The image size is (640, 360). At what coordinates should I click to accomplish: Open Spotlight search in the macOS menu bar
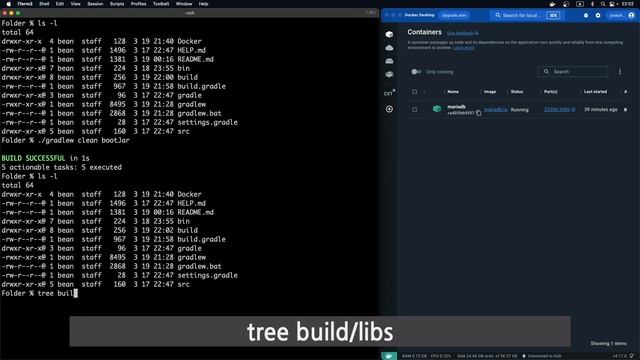pyautogui.click(x=603, y=4)
